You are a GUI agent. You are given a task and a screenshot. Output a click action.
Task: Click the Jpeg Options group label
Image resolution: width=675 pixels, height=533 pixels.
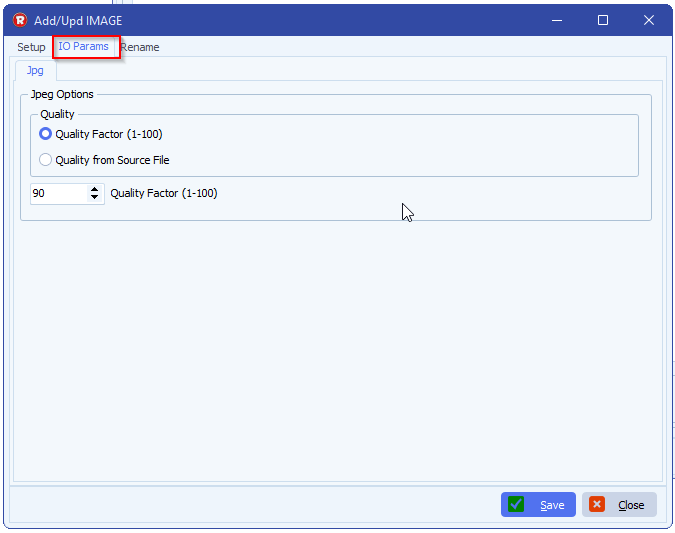point(62,94)
